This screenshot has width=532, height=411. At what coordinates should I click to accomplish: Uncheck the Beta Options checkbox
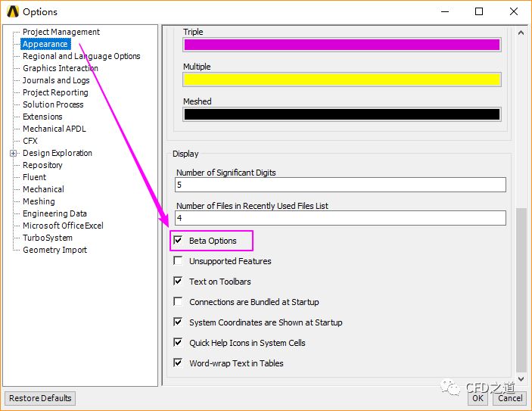[178, 240]
